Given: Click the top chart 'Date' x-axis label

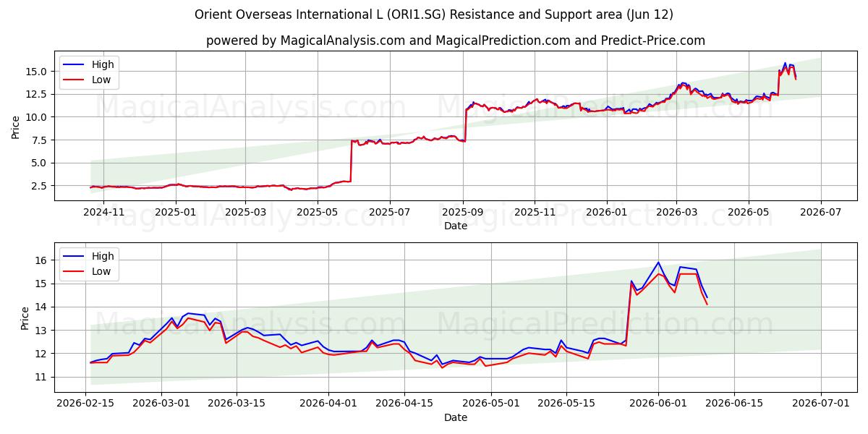Looking at the screenshot, I should tap(456, 226).
